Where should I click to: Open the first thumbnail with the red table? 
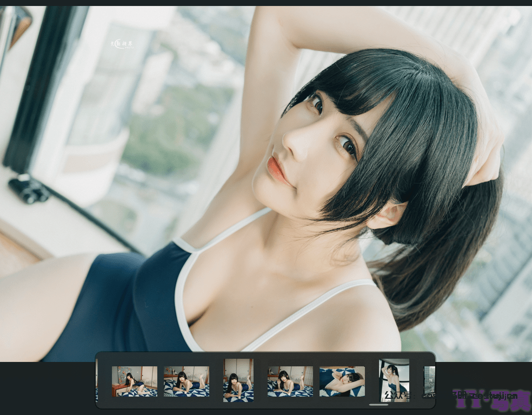[x=134, y=381]
